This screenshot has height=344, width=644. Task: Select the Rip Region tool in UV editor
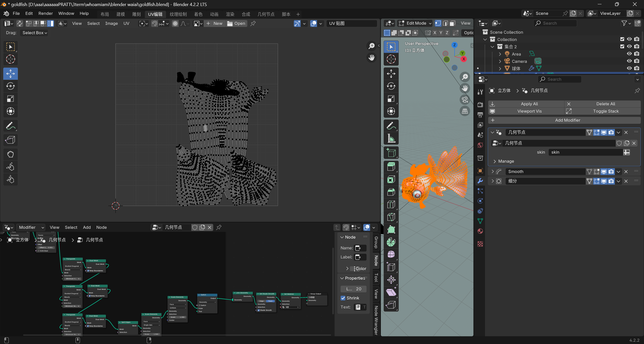[x=10, y=140]
